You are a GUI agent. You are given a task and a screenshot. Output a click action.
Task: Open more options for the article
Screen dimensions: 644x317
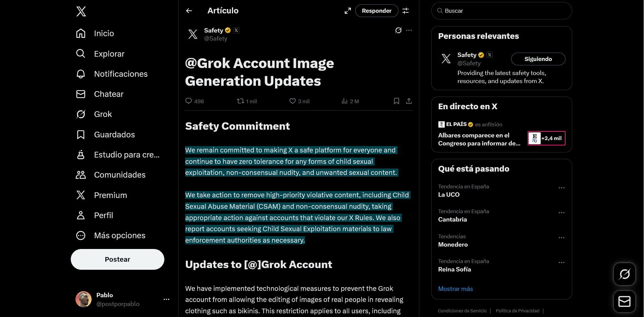pyautogui.click(x=409, y=30)
